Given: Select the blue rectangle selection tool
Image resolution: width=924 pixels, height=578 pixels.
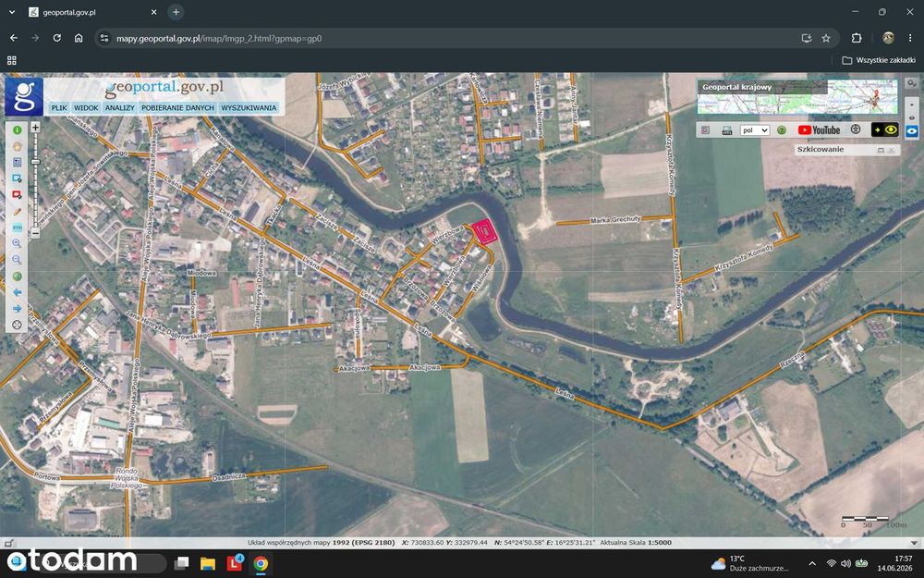Looking at the screenshot, I should (x=17, y=178).
